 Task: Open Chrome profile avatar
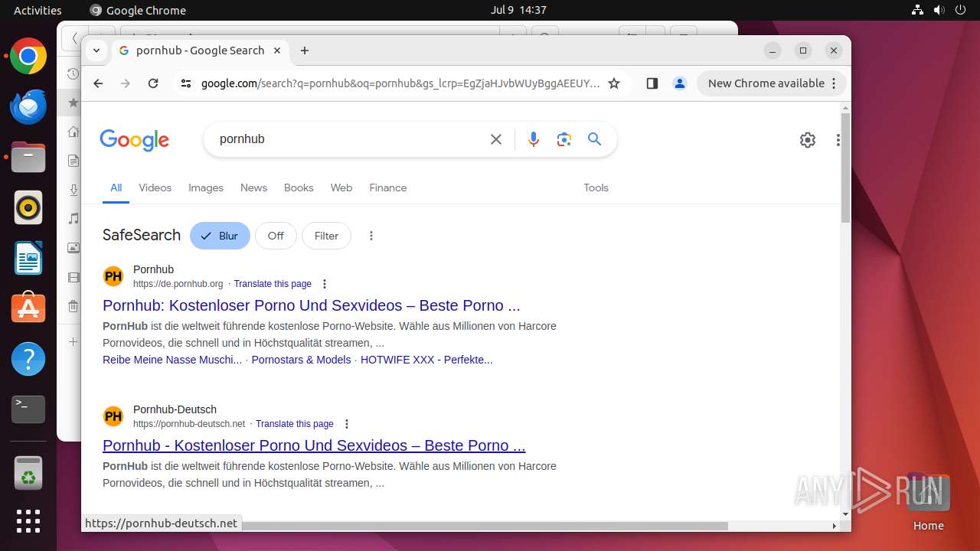pos(679,83)
